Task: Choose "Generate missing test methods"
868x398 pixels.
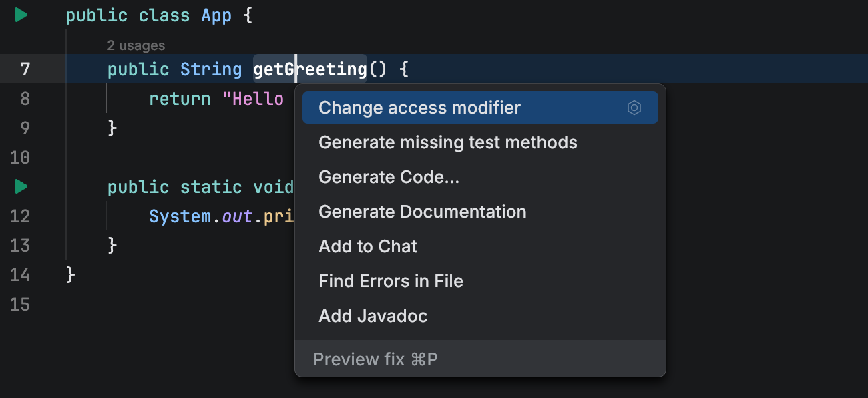Action: (448, 142)
